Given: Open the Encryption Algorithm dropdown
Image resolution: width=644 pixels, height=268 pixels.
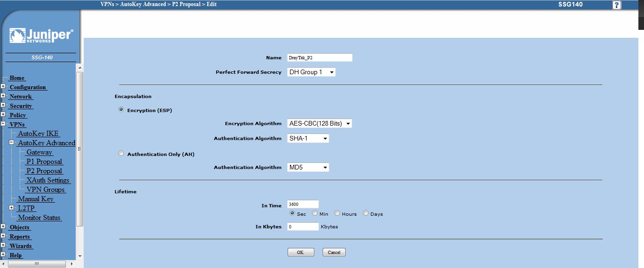Looking at the screenshot, I should point(319,124).
